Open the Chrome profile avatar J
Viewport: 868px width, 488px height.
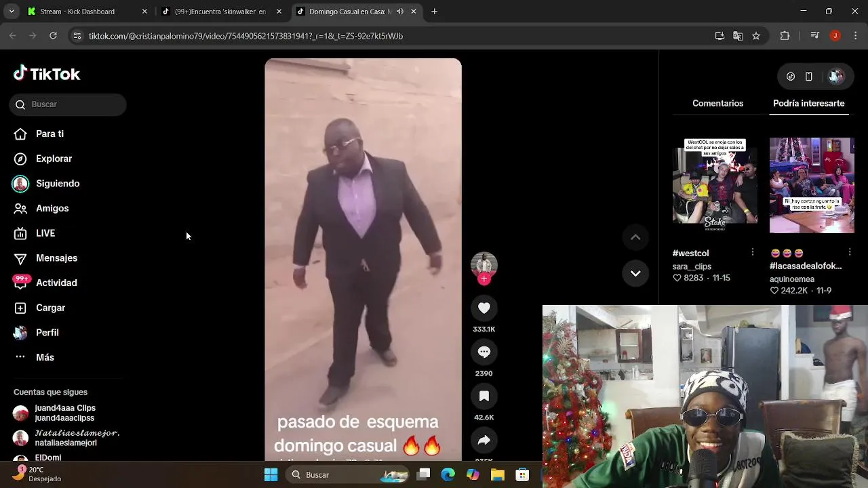point(835,36)
